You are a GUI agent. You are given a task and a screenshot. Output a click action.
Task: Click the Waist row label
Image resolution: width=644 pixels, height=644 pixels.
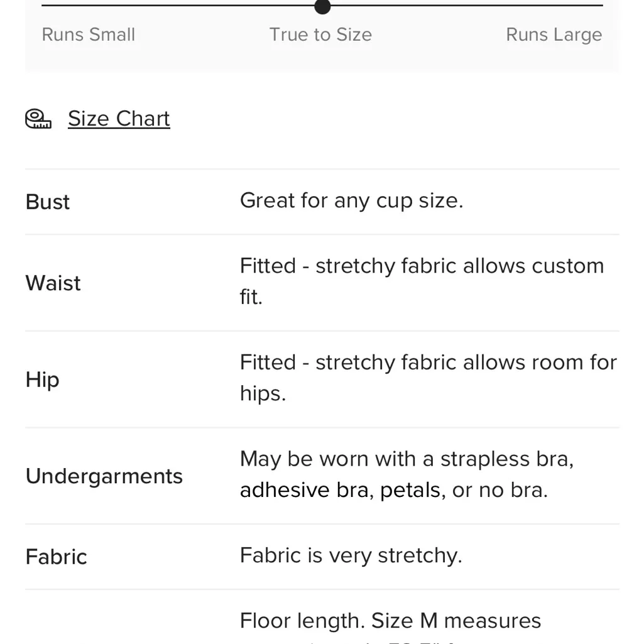tap(53, 283)
